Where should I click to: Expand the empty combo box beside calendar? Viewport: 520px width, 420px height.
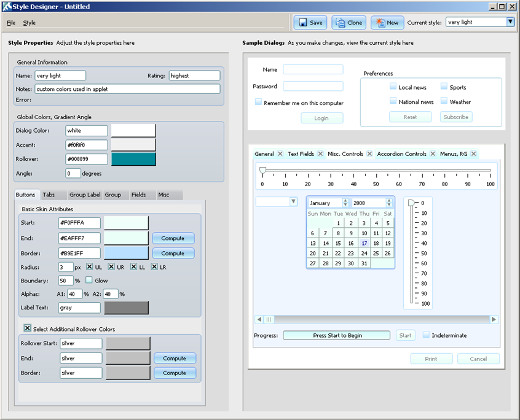[x=293, y=202]
